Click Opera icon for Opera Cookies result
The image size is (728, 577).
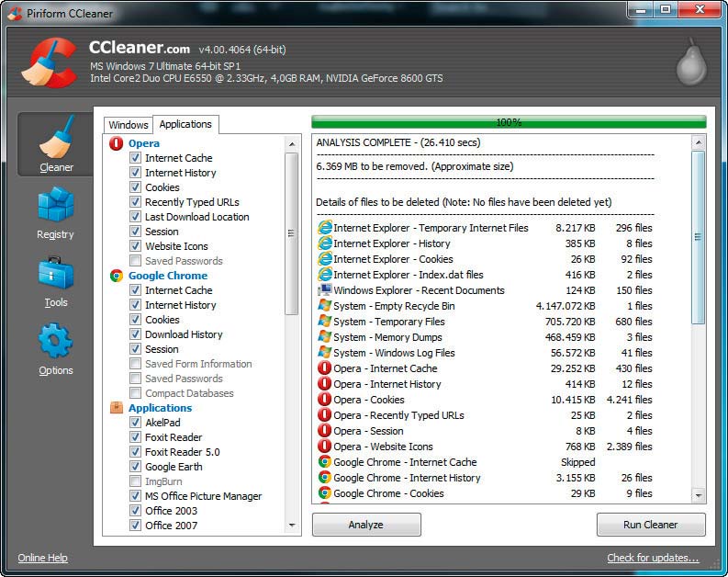[x=325, y=400]
